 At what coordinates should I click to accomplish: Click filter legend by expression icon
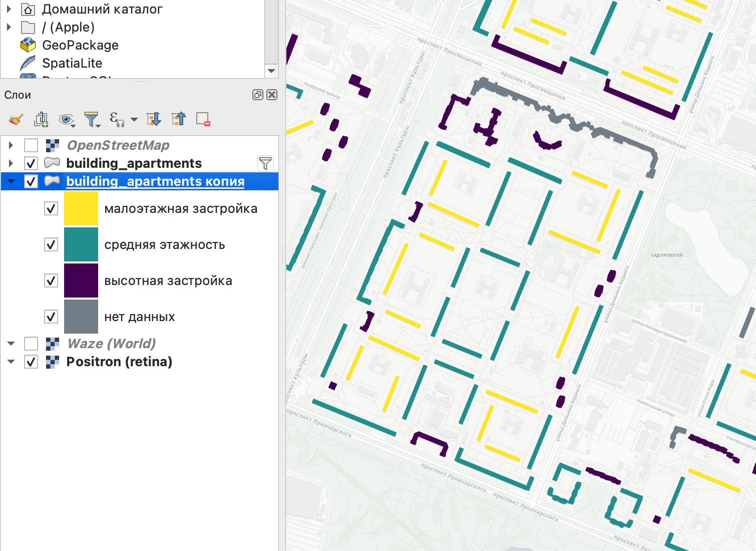click(x=116, y=119)
